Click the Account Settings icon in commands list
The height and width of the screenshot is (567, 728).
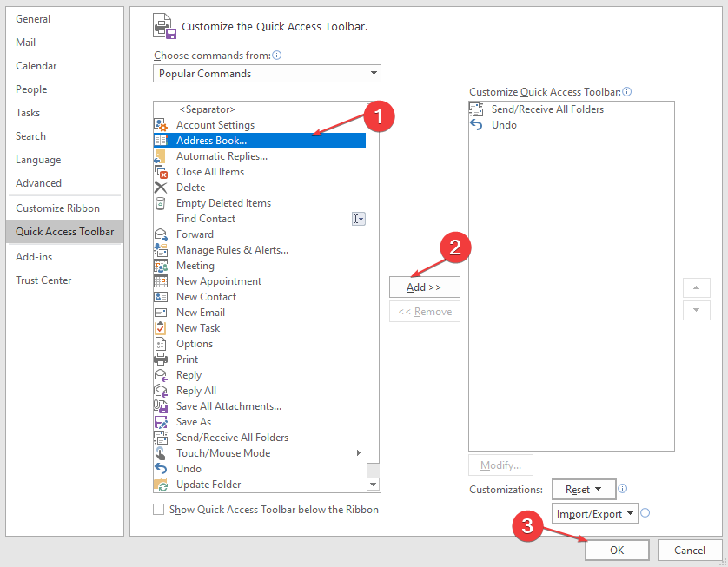point(161,125)
